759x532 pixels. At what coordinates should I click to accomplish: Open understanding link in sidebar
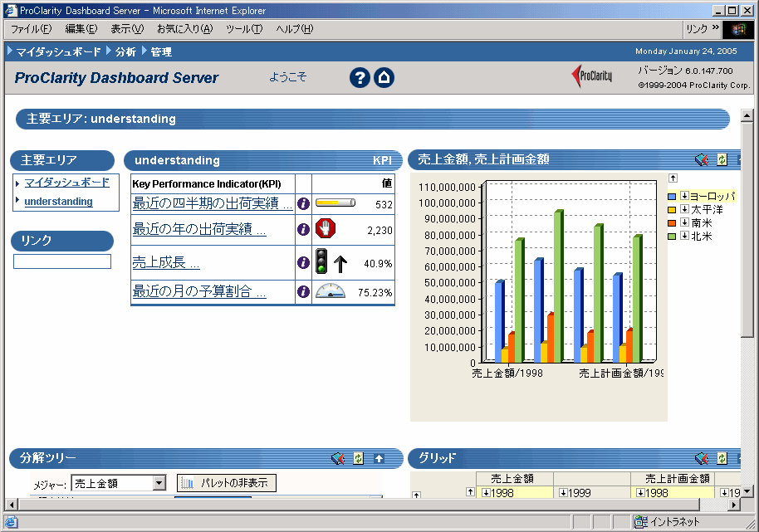(x=59, y=201)
